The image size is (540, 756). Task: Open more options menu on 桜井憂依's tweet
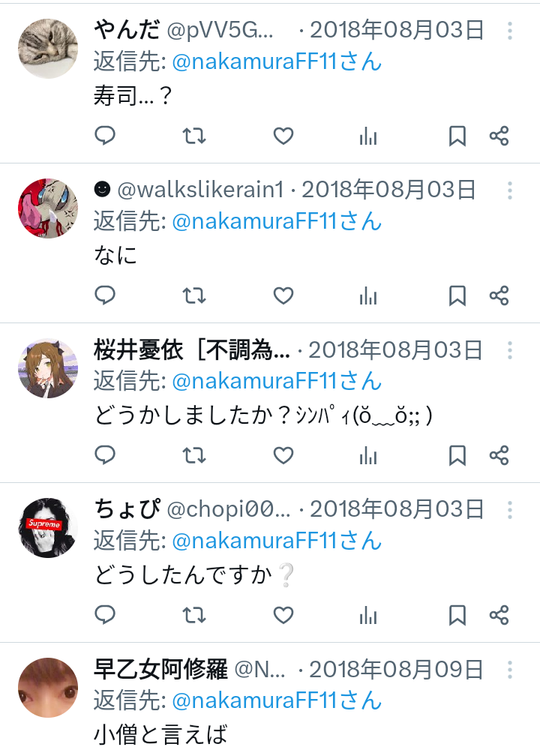(510, 350)
